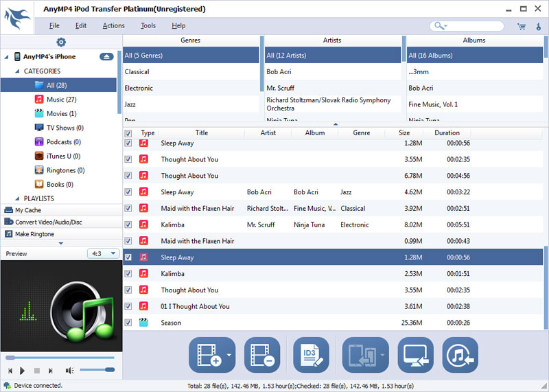Image resolution: width=549 pixels, height=392 pixels.
Task: Select iTunes U (0) category
Action: tap(63, 157)
